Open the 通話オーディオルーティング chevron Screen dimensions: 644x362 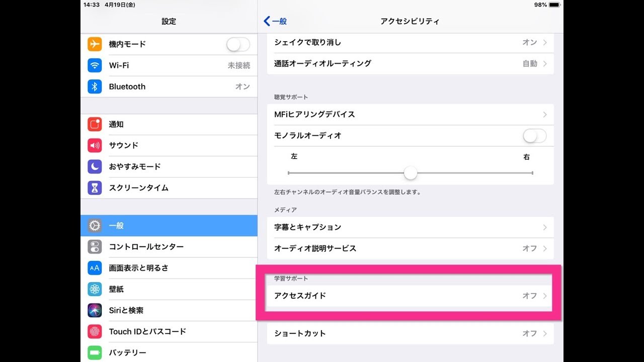[544, 63]
